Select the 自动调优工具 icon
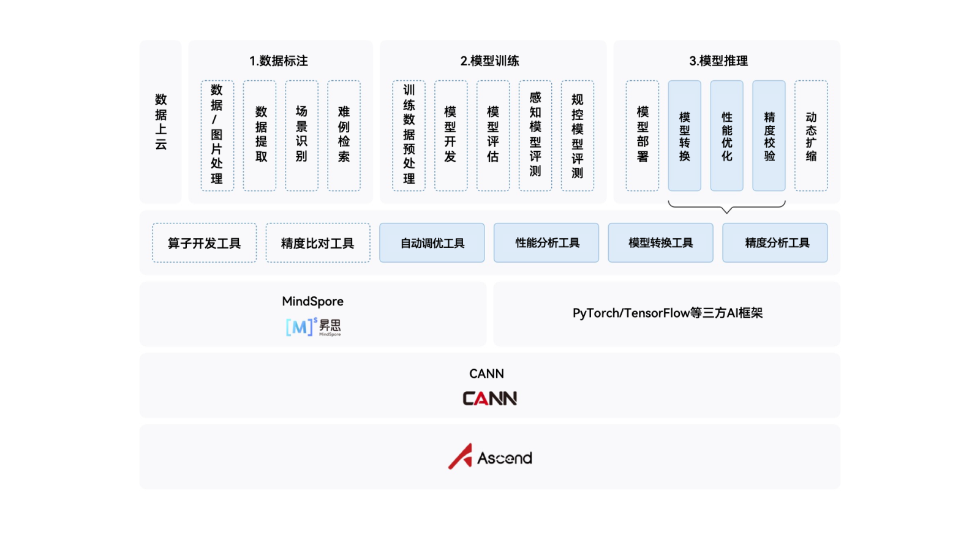 (x=432, y=242)
